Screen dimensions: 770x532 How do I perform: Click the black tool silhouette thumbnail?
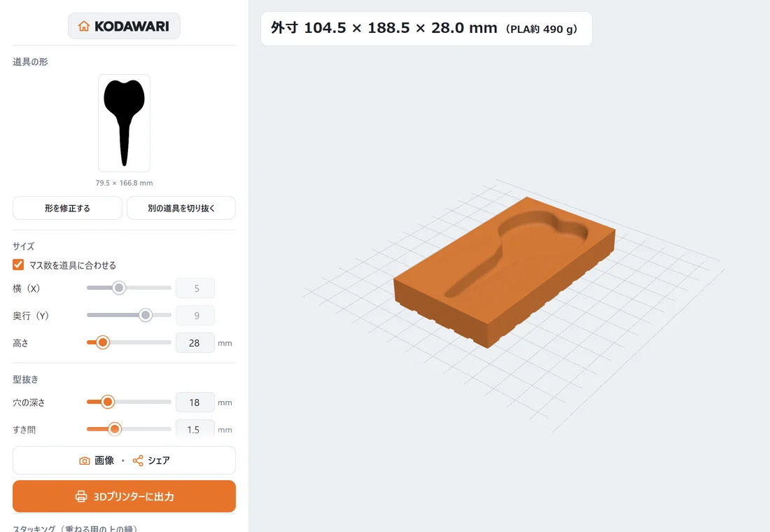click(x=124, y=122)
